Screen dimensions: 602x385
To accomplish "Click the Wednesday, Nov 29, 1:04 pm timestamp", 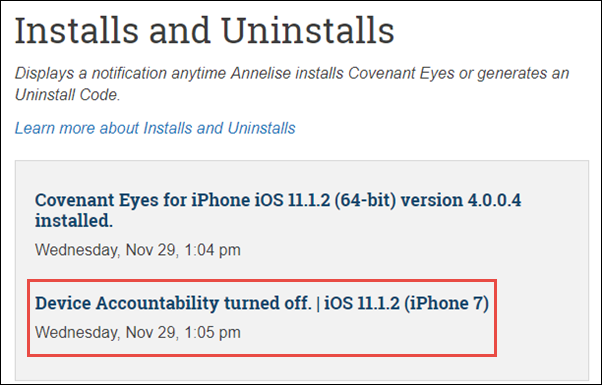I will tap(138, 250).
